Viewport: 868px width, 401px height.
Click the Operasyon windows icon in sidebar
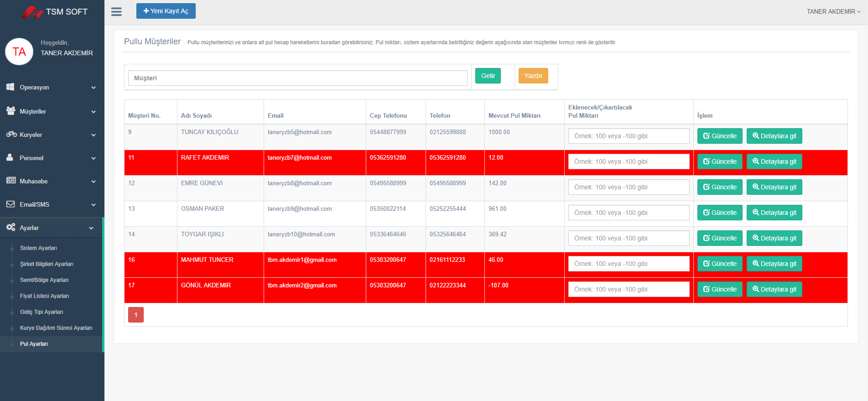10,87
